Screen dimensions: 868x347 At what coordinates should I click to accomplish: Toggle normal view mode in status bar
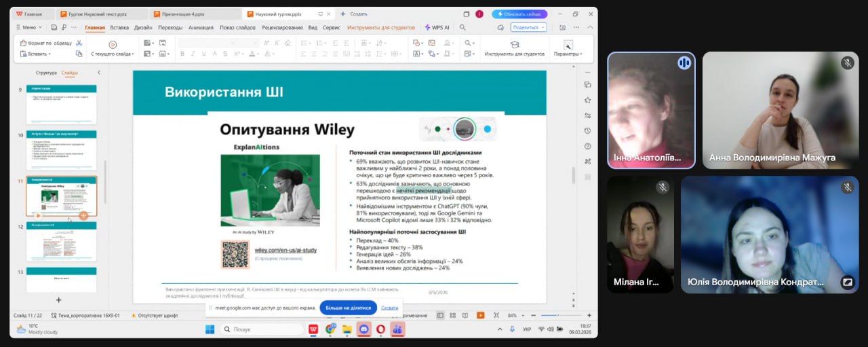(441, 315)
